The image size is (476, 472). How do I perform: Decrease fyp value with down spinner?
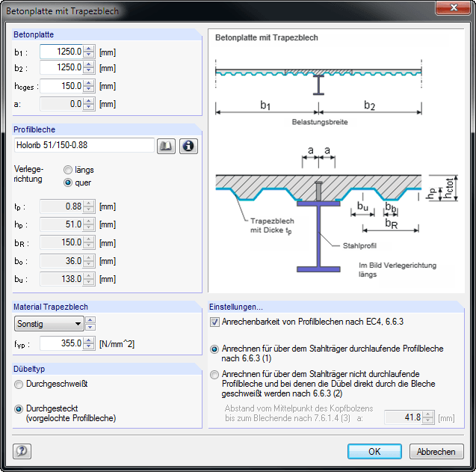(89, 346)
